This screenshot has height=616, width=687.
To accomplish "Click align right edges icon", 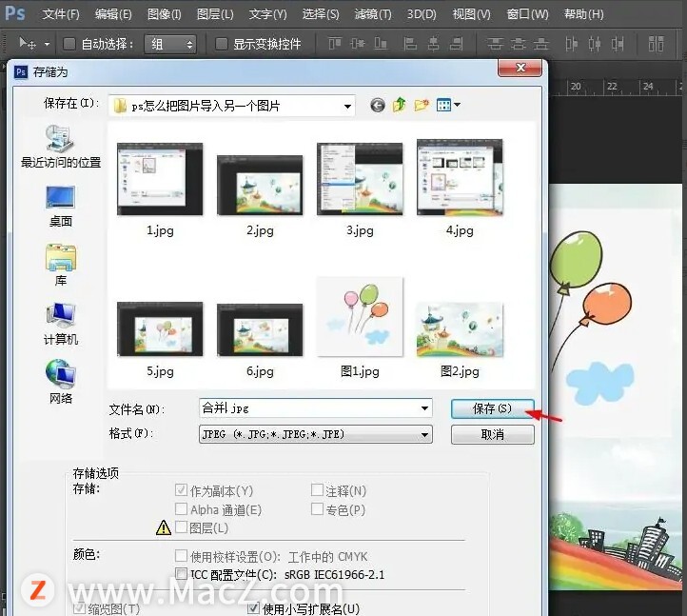I will pos(457,44).
